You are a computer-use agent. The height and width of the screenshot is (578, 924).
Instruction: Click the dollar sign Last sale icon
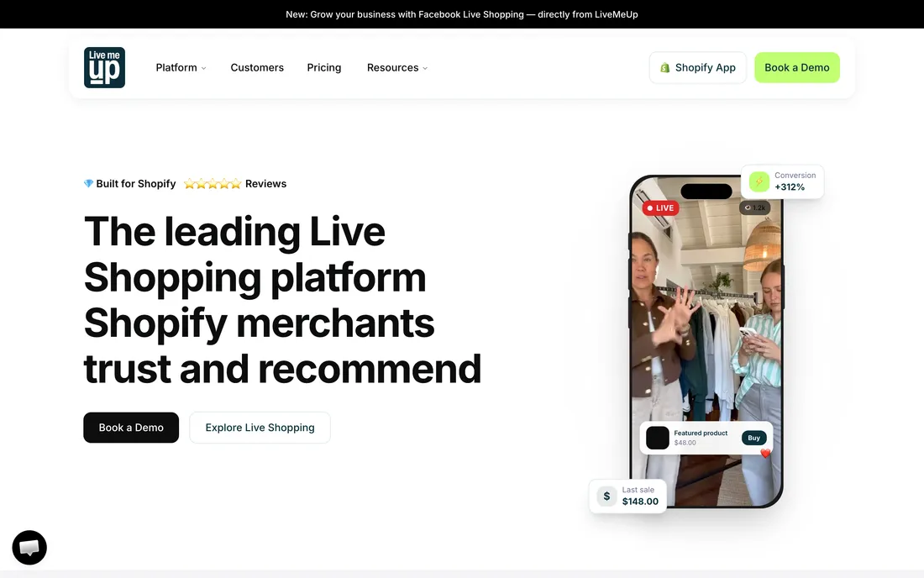pos(606,497)
